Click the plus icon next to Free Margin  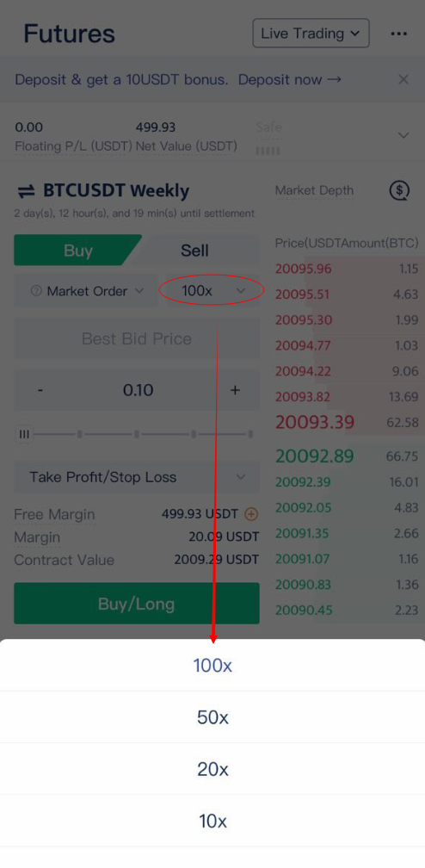251,514
